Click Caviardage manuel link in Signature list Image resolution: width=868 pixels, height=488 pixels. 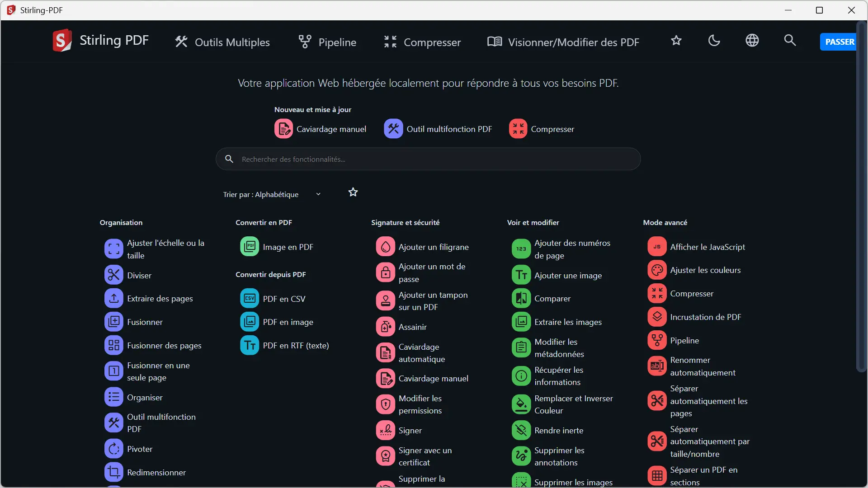tap(433, 379)
